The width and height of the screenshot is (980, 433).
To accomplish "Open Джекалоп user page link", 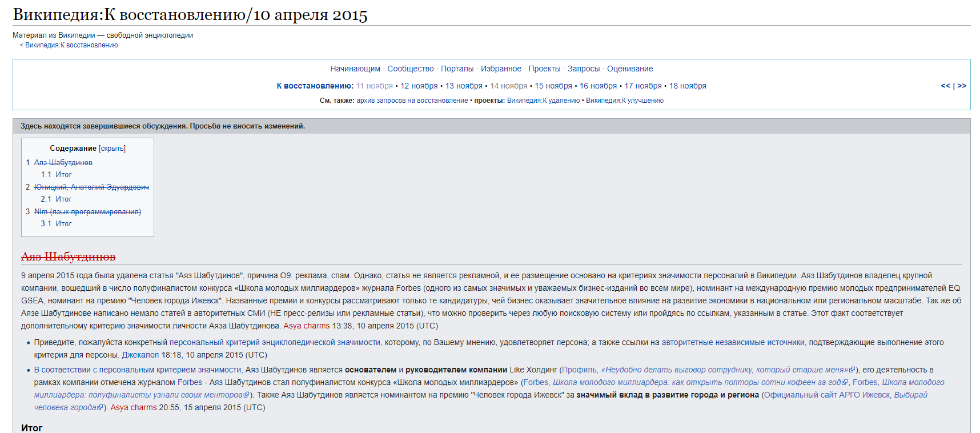I will pos(140,355).
